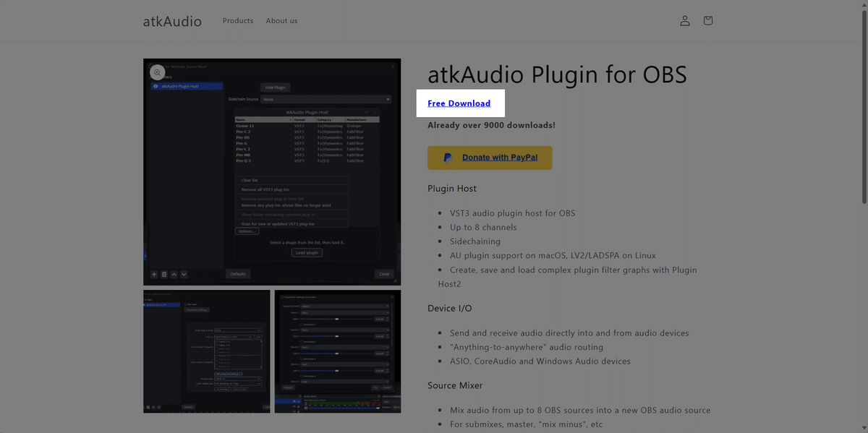The height and width of the screenshot is (433, 868).
Task: Enable the Push Mode 1 checkbox
Action: click(302, 325)
